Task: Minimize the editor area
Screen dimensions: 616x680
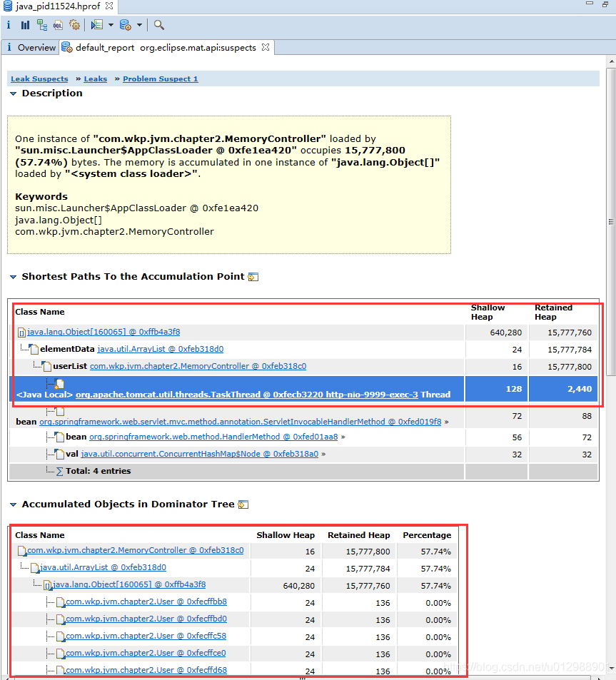Action: click(589, 4)
